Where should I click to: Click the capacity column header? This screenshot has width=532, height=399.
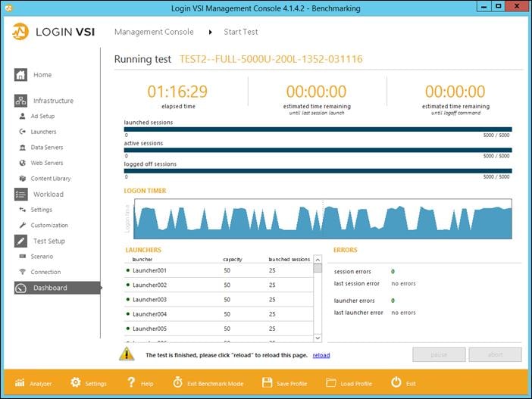[x=233, y=260]
